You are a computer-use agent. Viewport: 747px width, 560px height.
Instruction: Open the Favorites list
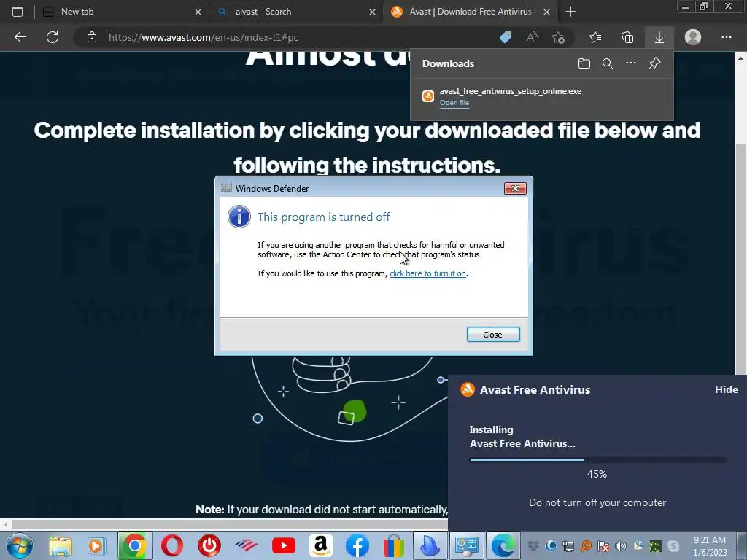(595, 37)
